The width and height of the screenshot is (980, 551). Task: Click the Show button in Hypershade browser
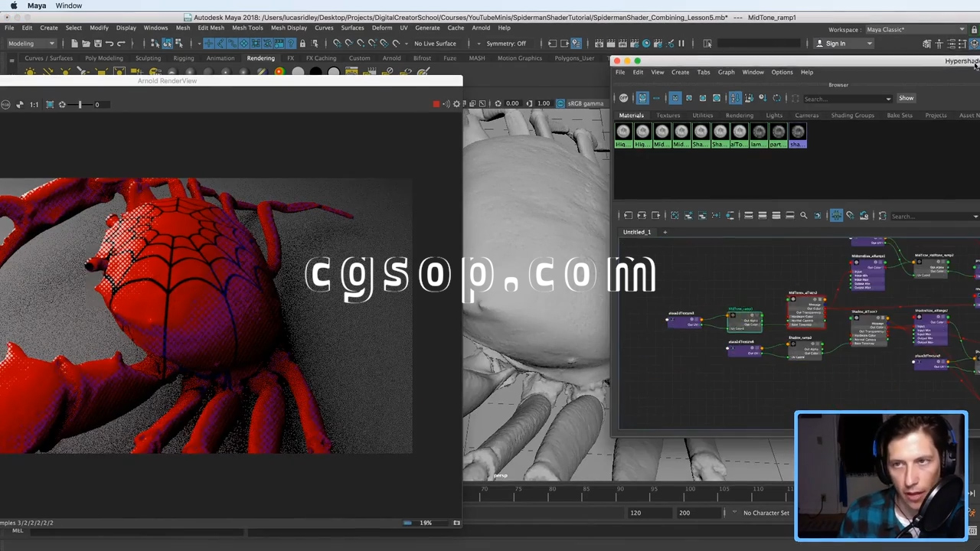point(906,98)
